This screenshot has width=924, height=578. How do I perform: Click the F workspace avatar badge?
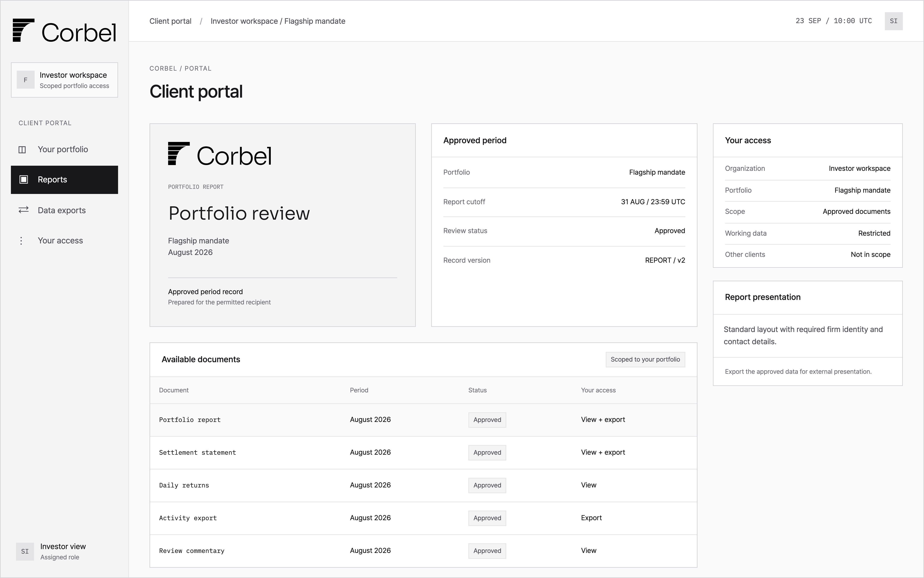26,80
